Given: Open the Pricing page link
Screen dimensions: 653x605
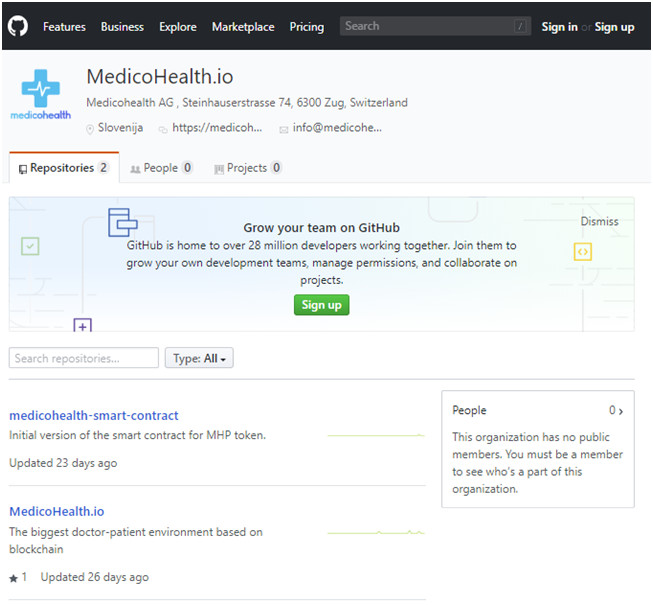Looking at the screenshot, I should [x=307, y=27].
